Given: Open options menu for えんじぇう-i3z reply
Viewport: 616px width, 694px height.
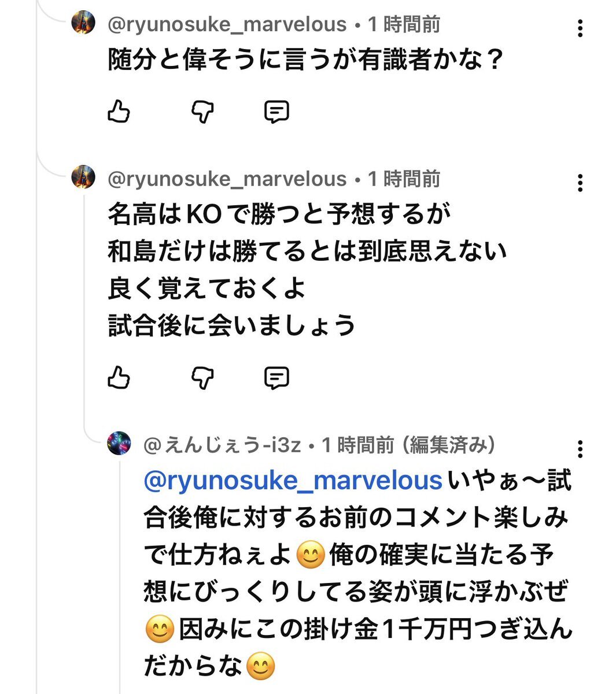Looking at the screenshot, I should [580, 449].
